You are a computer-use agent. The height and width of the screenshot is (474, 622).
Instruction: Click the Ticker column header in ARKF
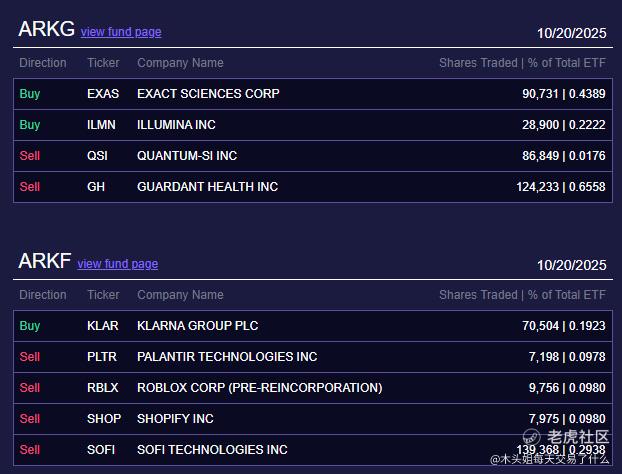click(103, 295)
